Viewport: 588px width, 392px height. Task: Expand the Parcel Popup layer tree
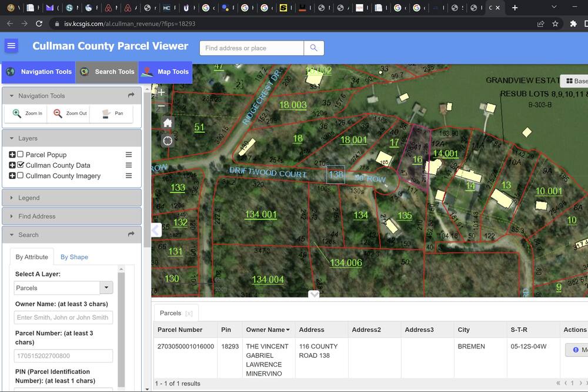12,154
